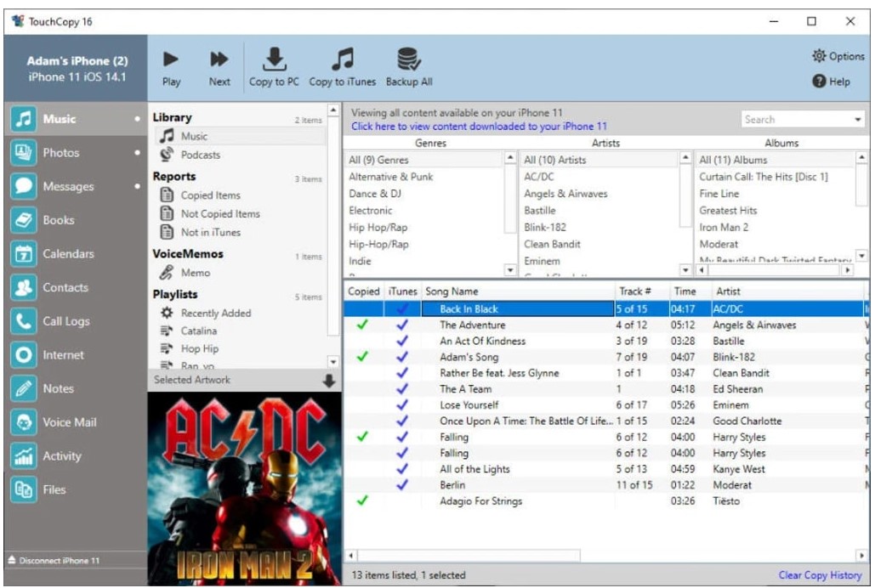Image resolution: width=875 pixels, height=588 pixels.
Task: Collapse the Selected Artwork panel arrow
Action: pos(329,381)
